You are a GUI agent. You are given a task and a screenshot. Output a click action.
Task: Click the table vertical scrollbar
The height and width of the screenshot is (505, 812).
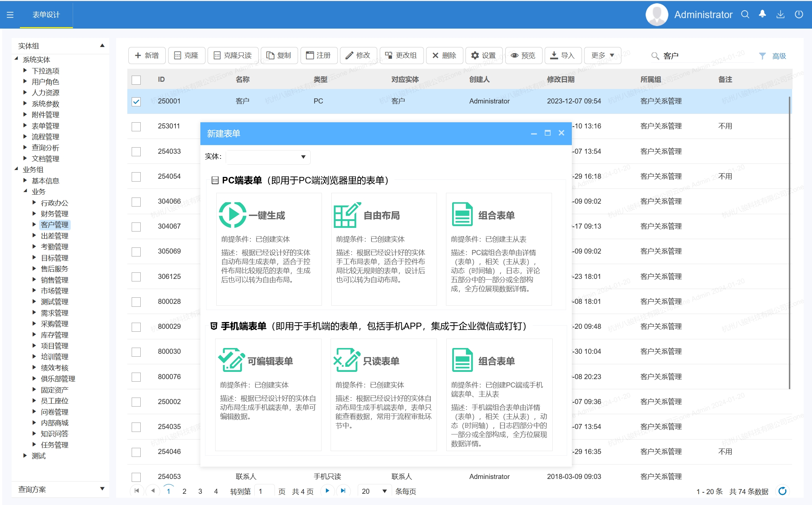click(789, 242)
